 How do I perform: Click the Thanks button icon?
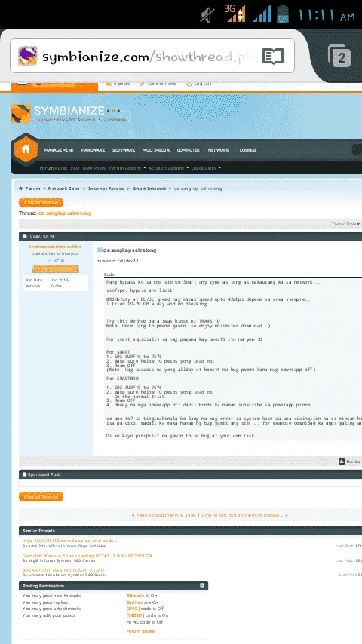tap(342, 462)
